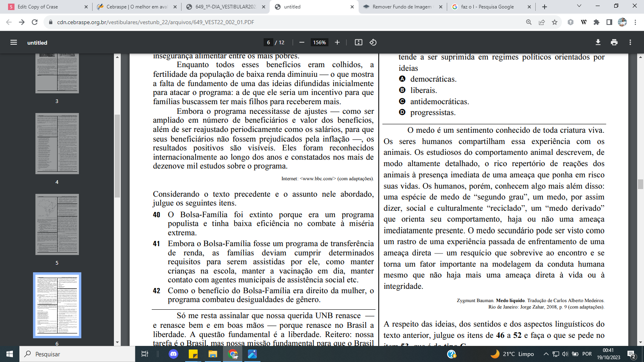Screen dimensions: 644x362
Task: Go back to the previous page
Action: coord(9,22)
